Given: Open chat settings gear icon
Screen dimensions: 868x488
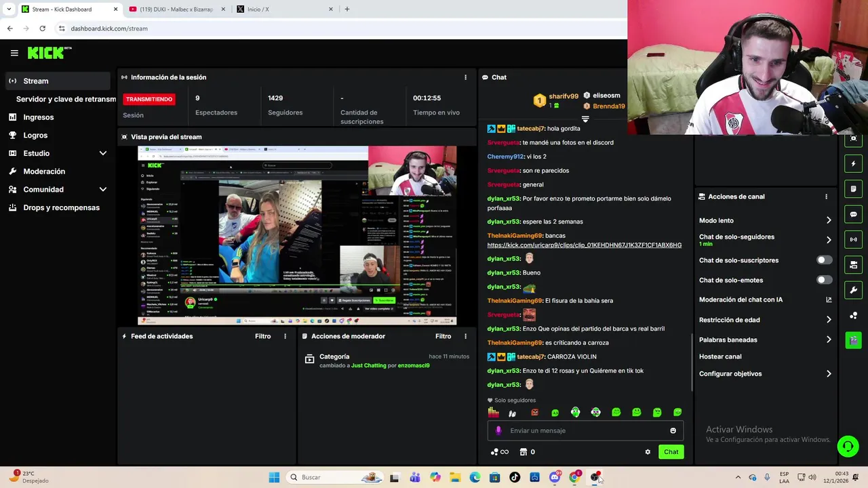Looking at the screenshot, I should [648, 452].
